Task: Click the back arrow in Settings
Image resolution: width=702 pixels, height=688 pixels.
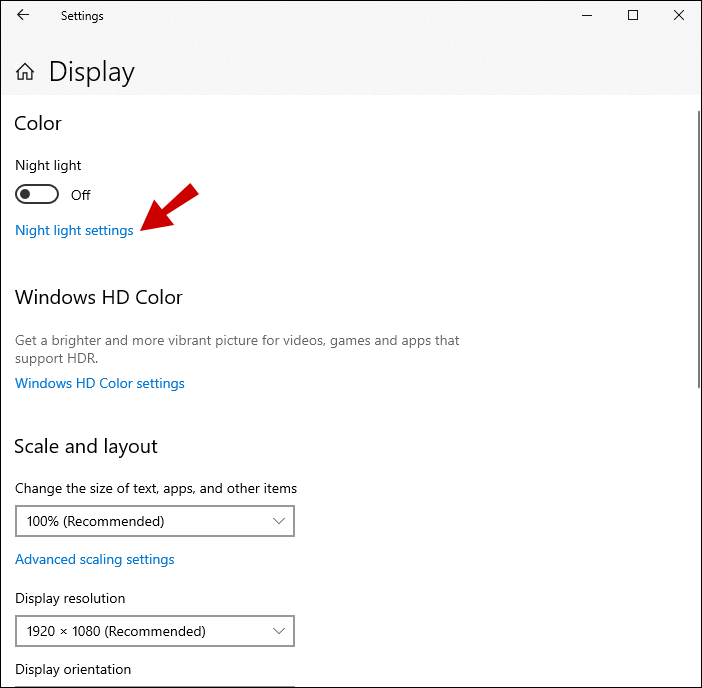Action: click(23, 16)
